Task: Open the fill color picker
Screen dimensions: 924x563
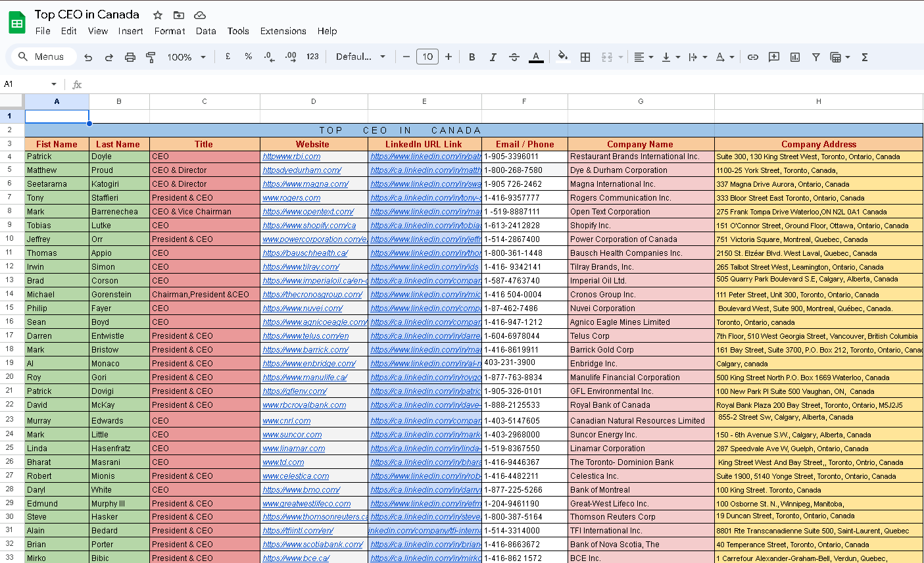Action: (x=562, y=57)
